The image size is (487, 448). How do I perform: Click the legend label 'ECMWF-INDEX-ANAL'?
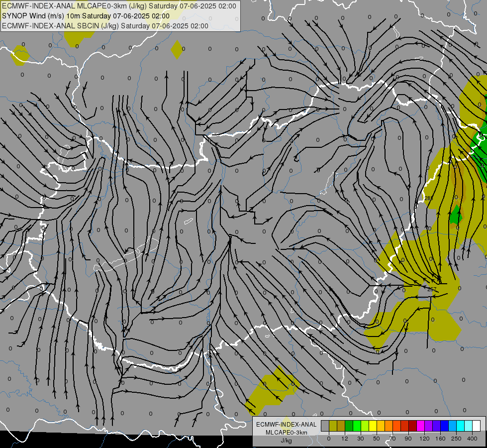(x=286, y=425)
